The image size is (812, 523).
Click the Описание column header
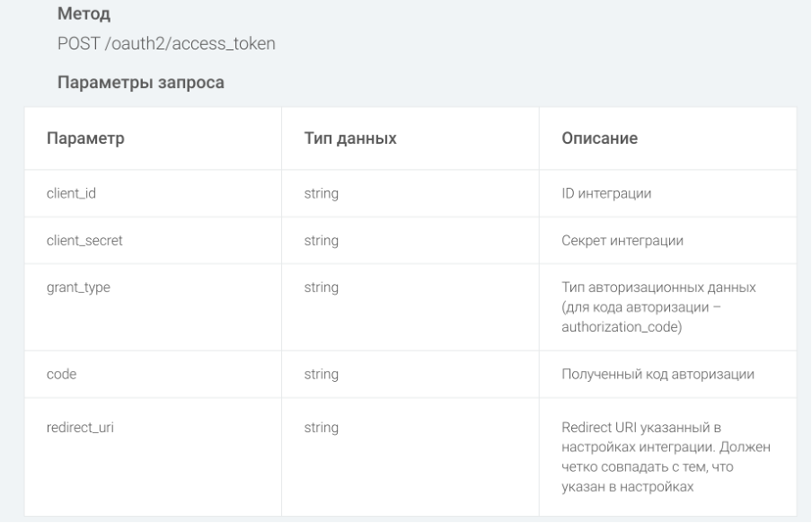click(x=600, y=138)
